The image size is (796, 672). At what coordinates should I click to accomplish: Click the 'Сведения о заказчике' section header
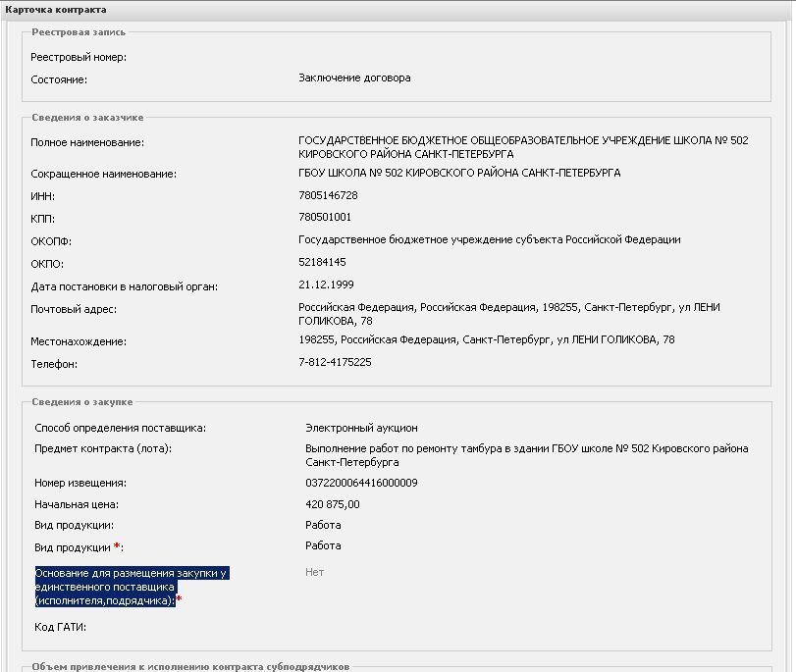click(x=87, y=118)
